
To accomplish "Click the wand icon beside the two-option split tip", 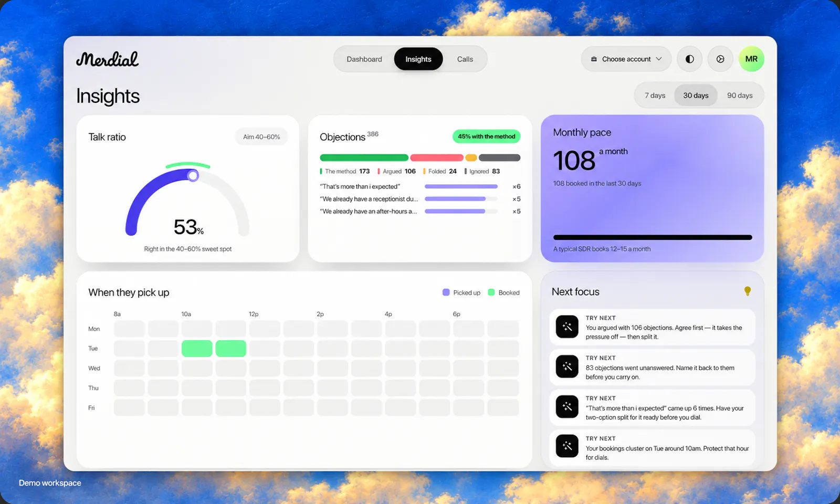I will [x=567, y=407].
